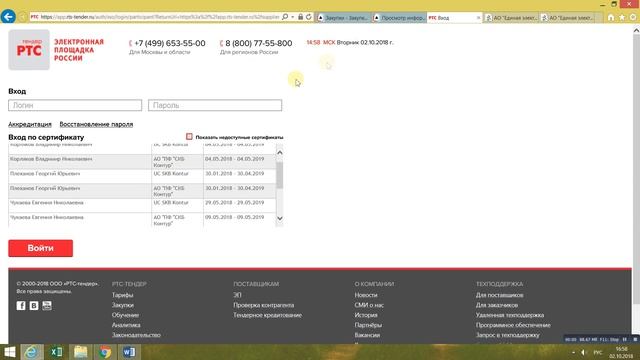640x360 pixels.
Task: Click the certificate list scrollbar thumb
Action: click(280, 175)
